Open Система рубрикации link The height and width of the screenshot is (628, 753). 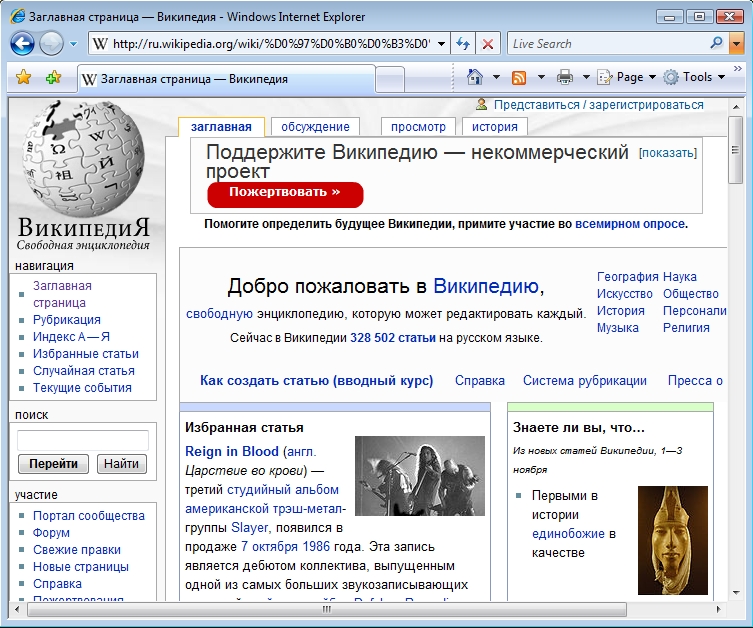[x=584, y=380]
